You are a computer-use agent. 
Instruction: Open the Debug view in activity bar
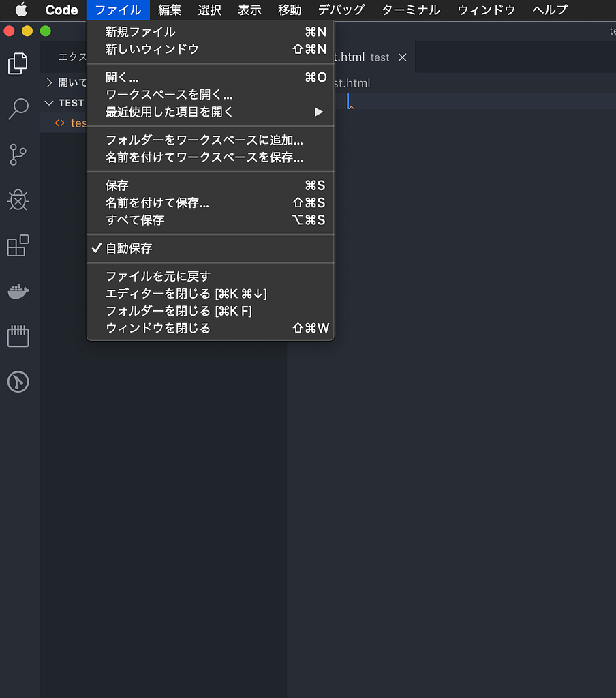tap(18, 200)
